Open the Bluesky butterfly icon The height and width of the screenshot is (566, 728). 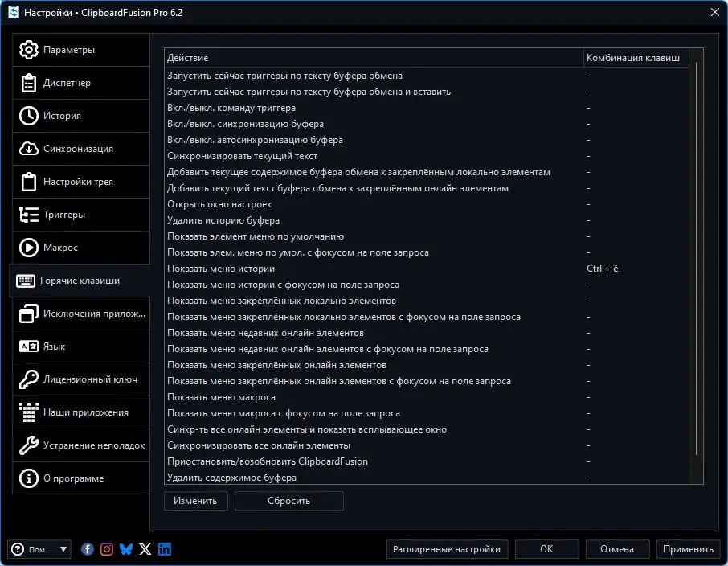(x=126, y=549)
